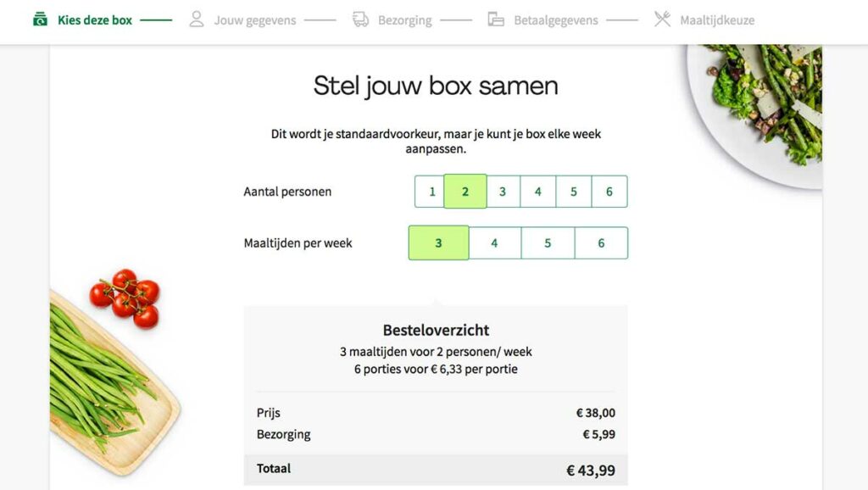
Task: Switch to the Betaalgegevens step
Action: point(556,20)
